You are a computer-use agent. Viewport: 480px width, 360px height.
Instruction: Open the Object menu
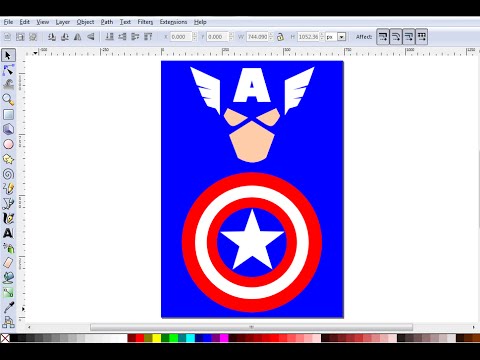pyautogui.click(x=85, y=22)
